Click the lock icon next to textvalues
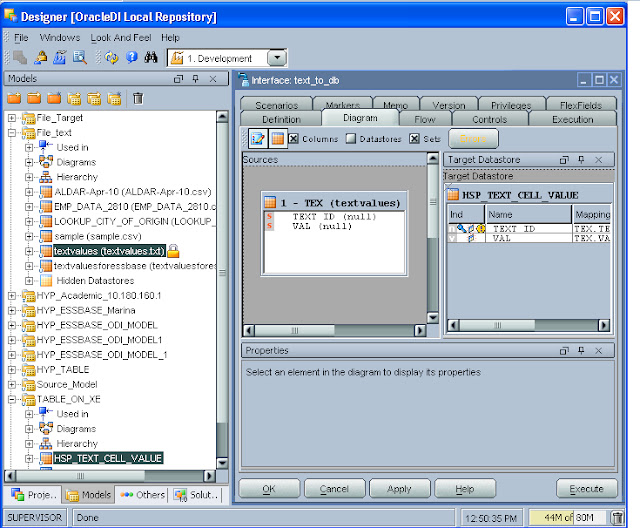 tap(173, 251)
